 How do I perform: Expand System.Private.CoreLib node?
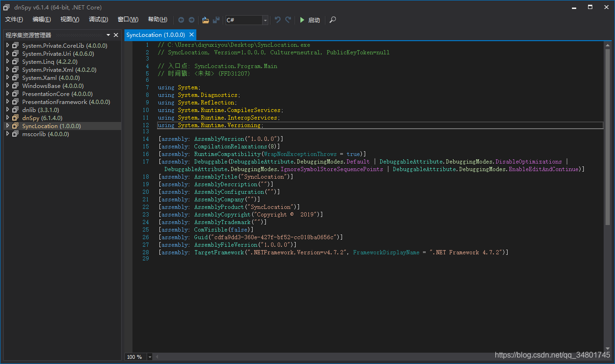click(8, 45)
